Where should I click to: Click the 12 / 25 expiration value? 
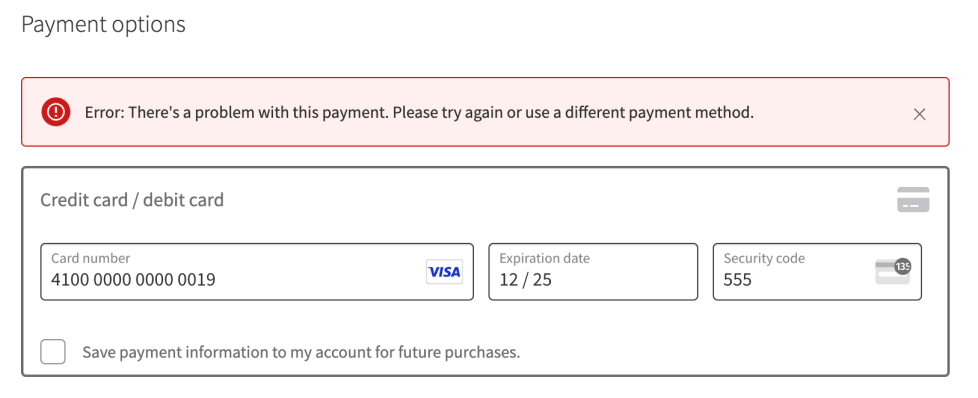pos(525,280)
